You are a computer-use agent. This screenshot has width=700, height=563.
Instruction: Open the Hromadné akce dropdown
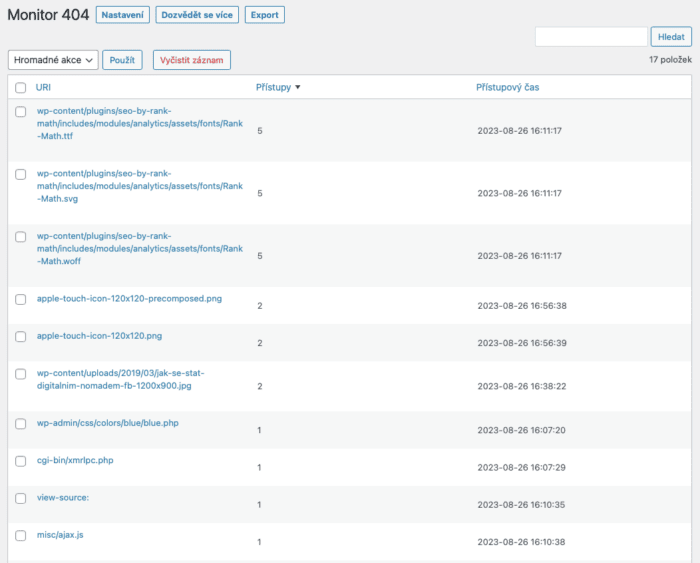(53, 60)
